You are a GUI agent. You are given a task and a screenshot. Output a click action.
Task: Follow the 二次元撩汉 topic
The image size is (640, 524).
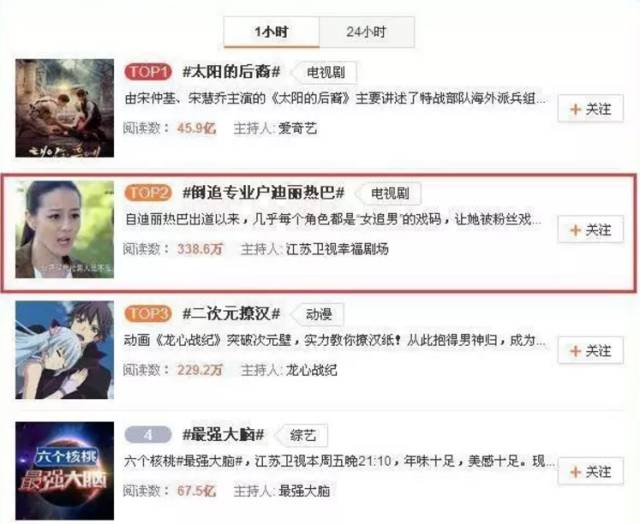pyautogui.click(x=591, y=350)
